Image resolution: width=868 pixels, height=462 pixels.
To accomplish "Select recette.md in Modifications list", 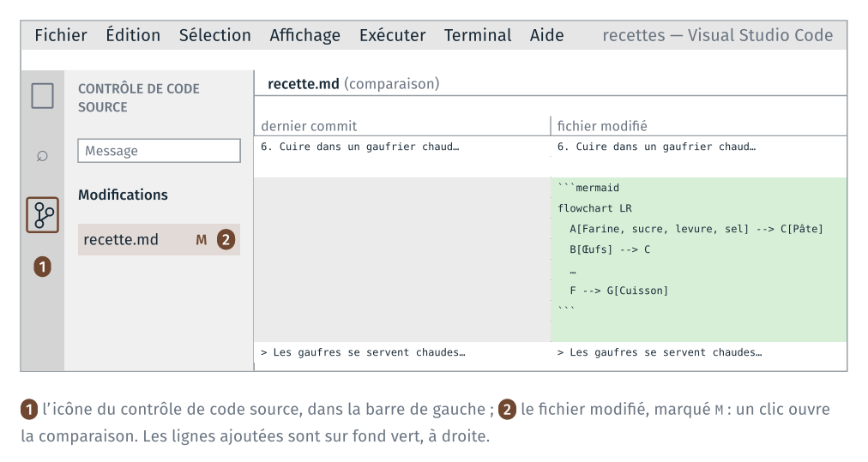I will pos(159,240).
